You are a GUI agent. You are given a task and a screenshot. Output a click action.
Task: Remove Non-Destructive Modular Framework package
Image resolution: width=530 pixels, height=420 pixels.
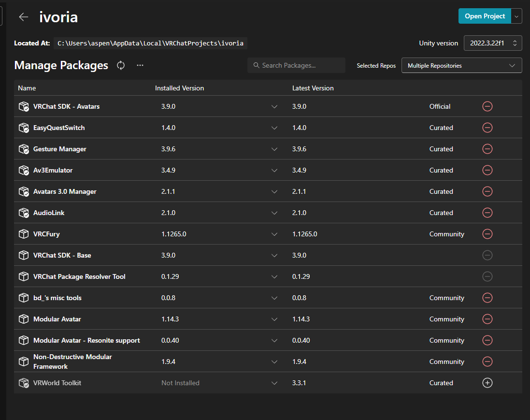click(487, 362)
